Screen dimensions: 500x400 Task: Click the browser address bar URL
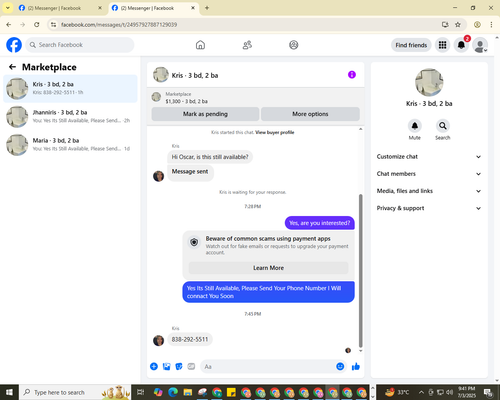tap(119, 25)
